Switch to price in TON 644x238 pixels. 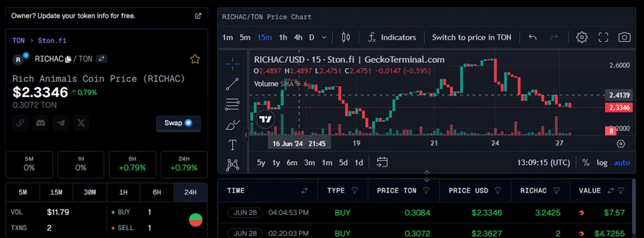coord(471,37)
